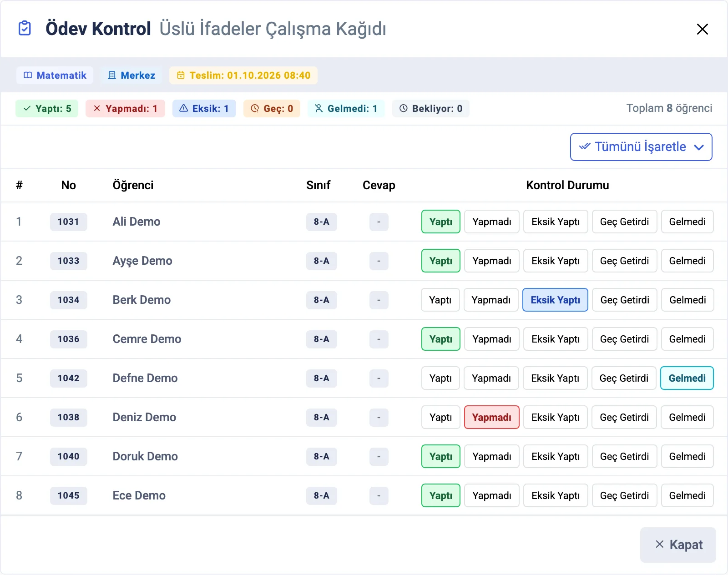The width and height of the screenshot is (728, 575).
Task: Mark Defne Demo as Yaptı
Action: coord(440,378)
